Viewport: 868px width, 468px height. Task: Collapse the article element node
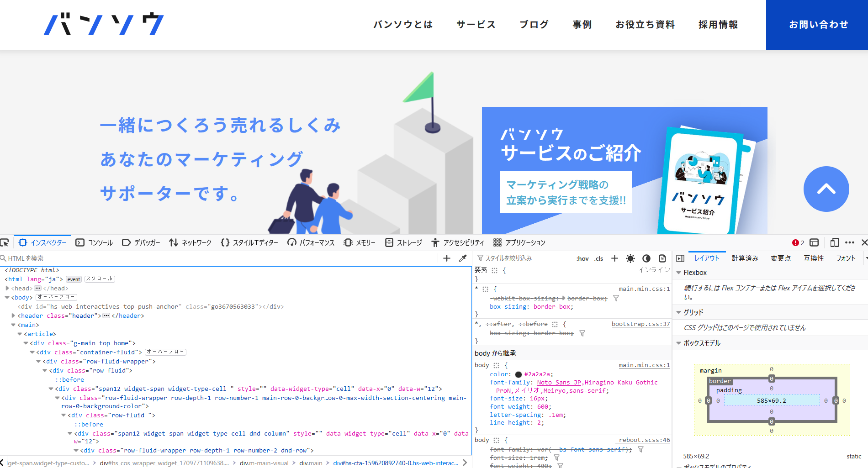20,334
